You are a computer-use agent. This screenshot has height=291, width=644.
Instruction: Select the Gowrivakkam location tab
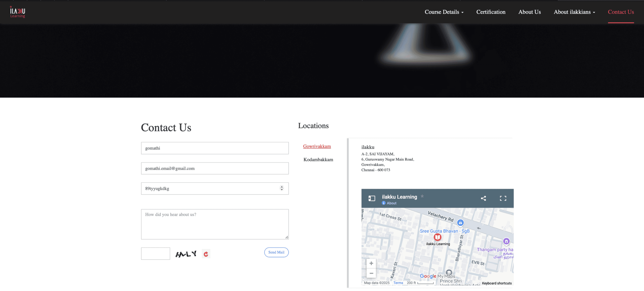(x=317, y=146)
